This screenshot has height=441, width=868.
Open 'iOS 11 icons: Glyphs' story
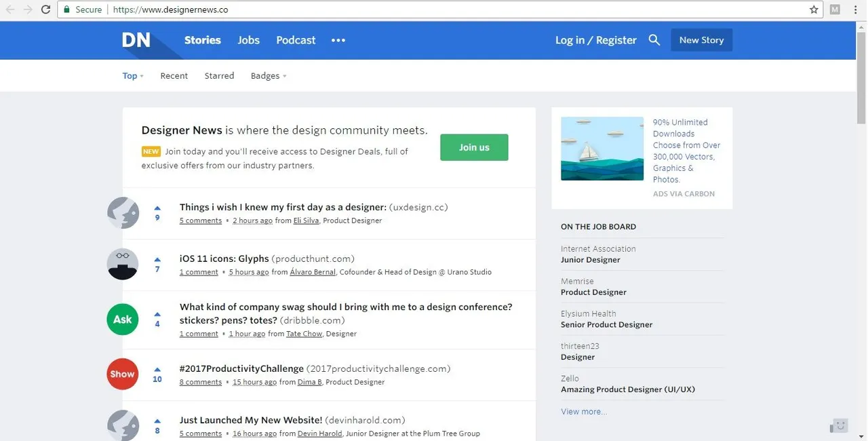pyautogui.click(x=224, y=258)
